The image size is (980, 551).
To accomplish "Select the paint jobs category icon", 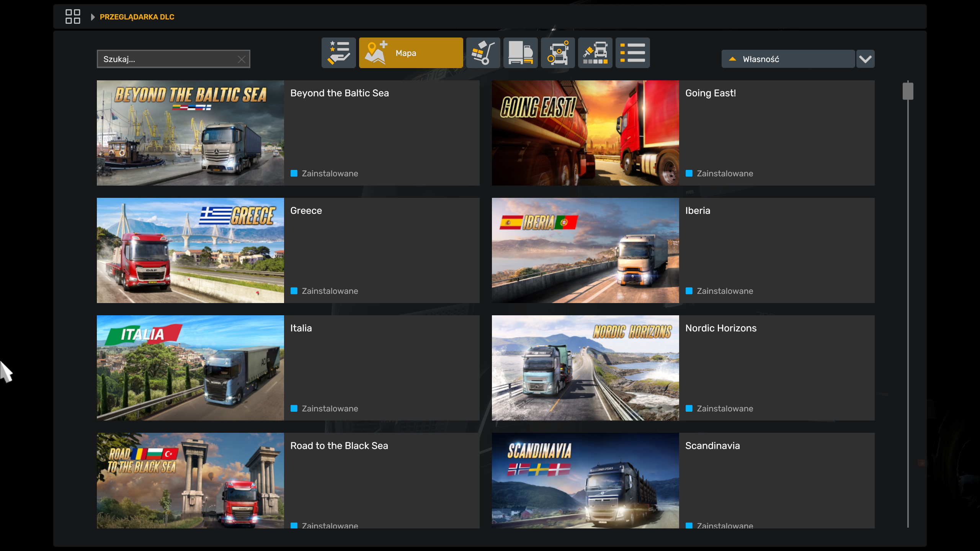I will pyautogui.click(x=595, y=53).
